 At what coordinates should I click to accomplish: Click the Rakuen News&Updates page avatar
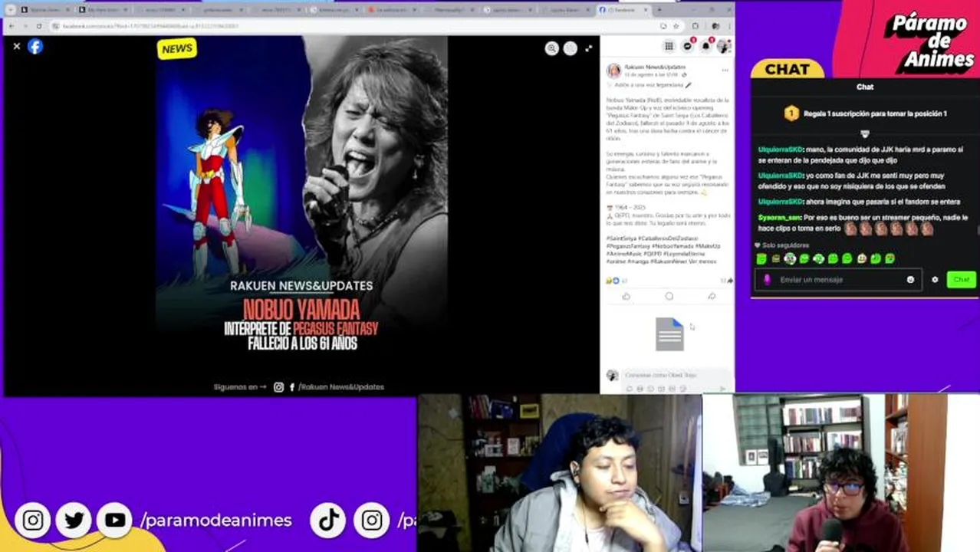click(613, 71)
